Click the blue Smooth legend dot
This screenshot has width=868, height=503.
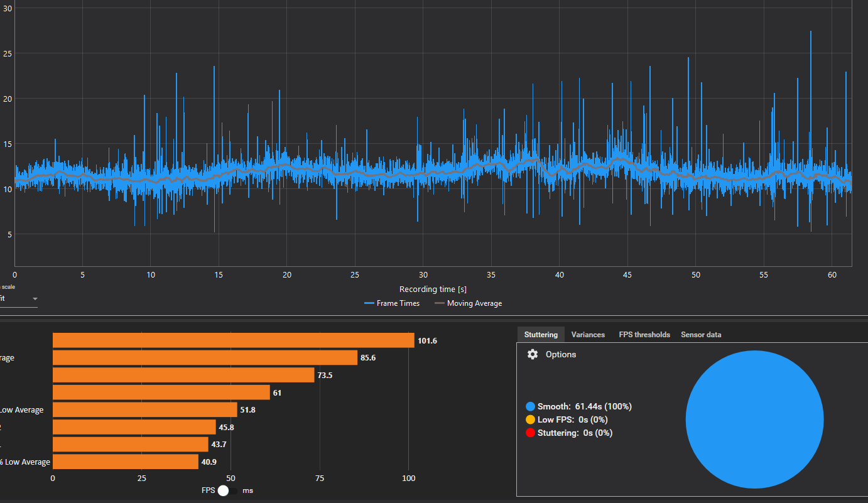coord(531,406)
